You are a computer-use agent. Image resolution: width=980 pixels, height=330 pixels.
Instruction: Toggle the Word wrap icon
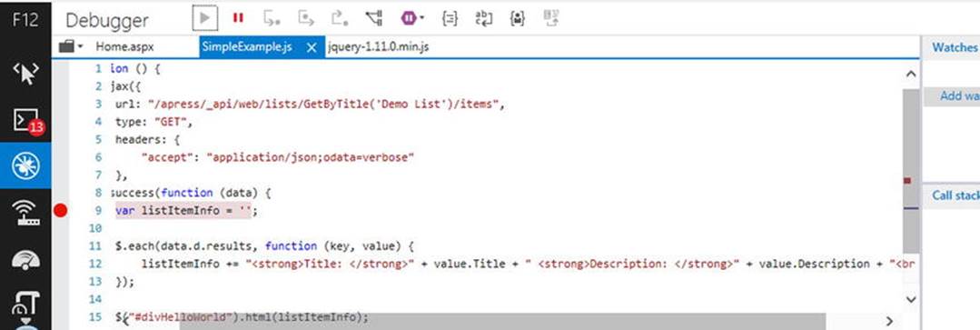tap(484, 18)
